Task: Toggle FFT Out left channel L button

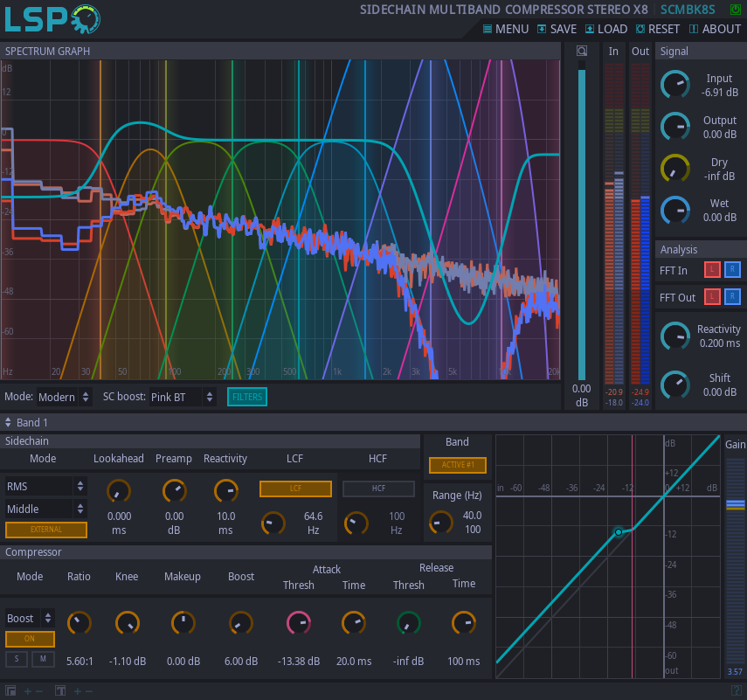Action: pos(712,297)
